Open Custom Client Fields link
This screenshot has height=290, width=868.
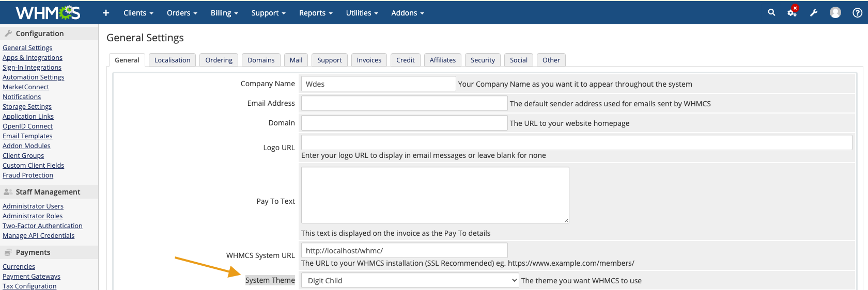(x=34, y=165)
